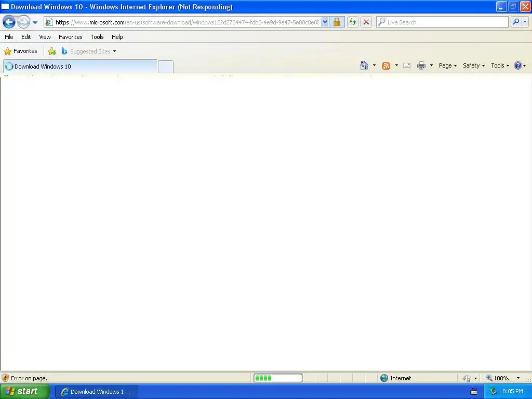532x399 pixels.
Task: Click Download Windows taskbar button
Action: pos(96,392)
